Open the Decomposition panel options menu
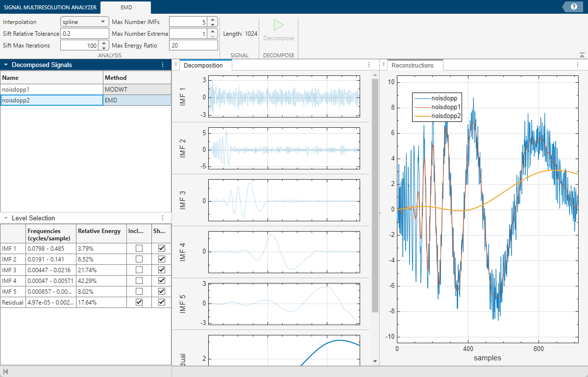This screenshot has height=377, width=588. click(x=369, y=64)
